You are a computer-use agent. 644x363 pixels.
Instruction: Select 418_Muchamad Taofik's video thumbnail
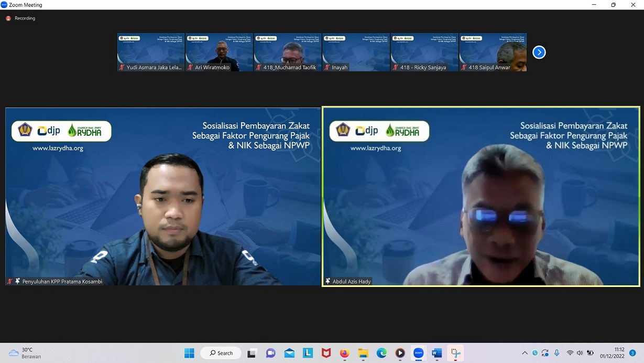coord(288,52)
